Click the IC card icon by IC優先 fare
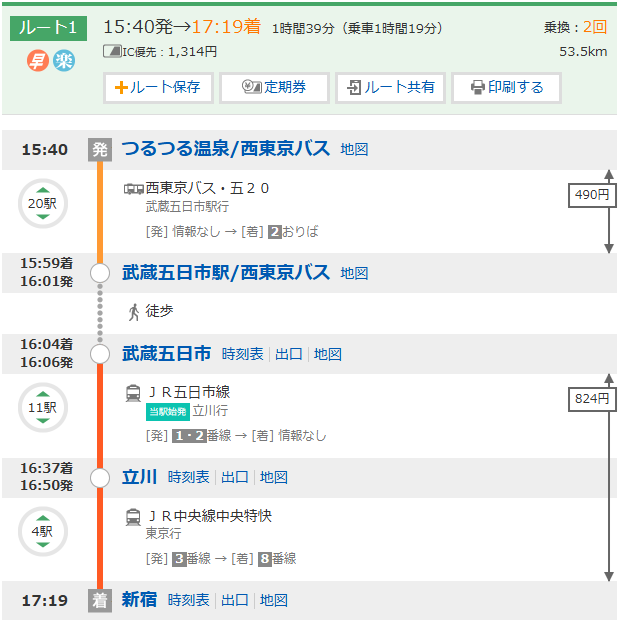The width and height of the screenshot is (618, 620). pyautogui.click(x=113, y=51)
